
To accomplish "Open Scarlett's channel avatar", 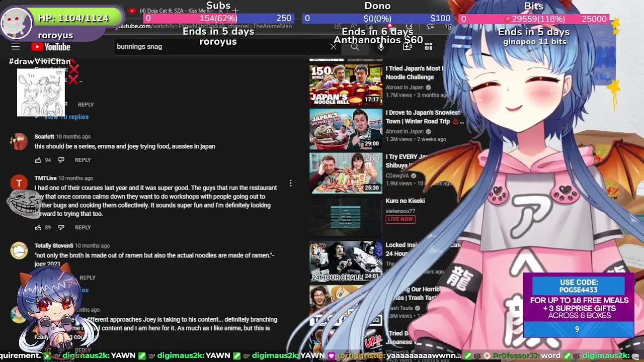I will [19, 141].
